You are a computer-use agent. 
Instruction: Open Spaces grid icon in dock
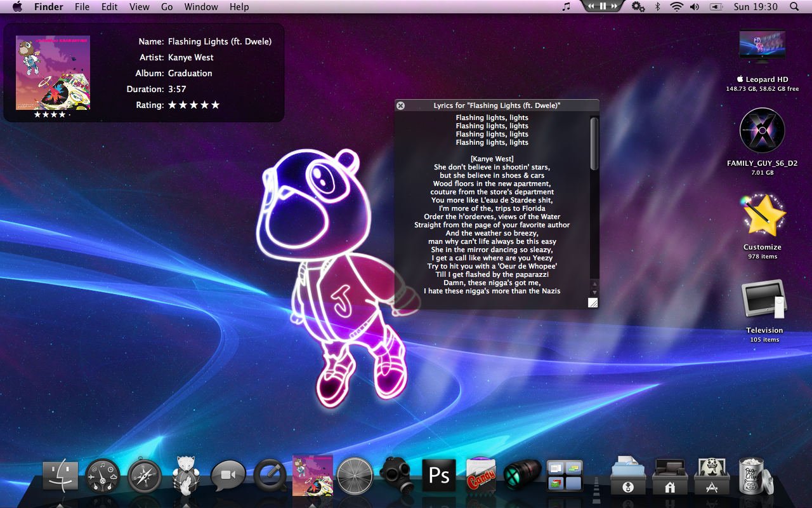[565, 476]
